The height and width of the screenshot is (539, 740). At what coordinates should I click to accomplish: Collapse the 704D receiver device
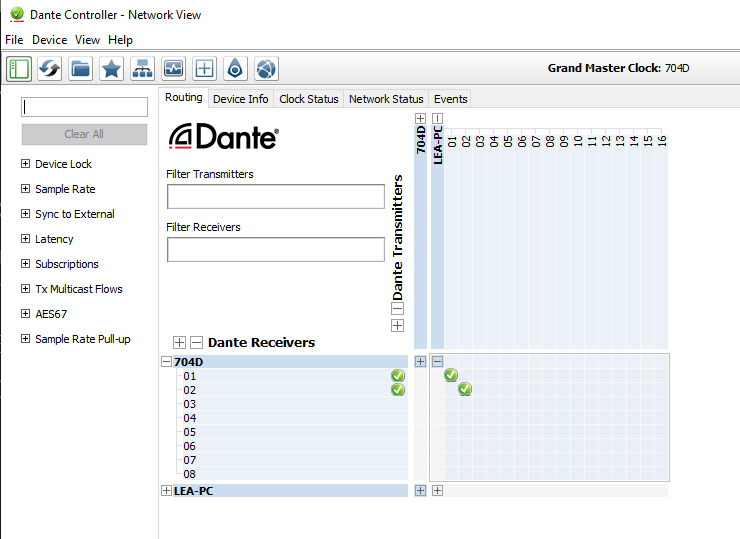(x=166, y=362)
